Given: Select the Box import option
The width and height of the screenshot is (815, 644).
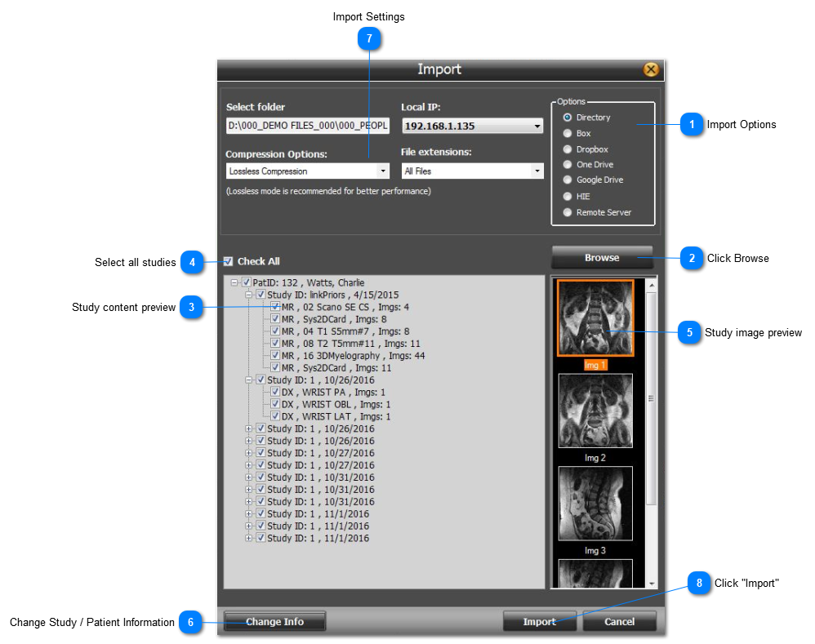Looking at the screenshot, I should (x=568, y=133).
